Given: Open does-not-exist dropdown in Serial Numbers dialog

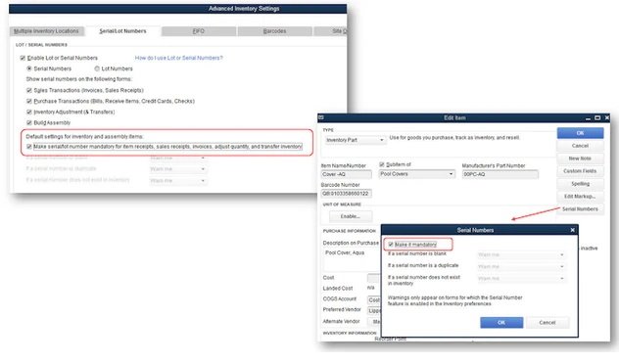Looking at the screenshot, I should pos(521,279).
